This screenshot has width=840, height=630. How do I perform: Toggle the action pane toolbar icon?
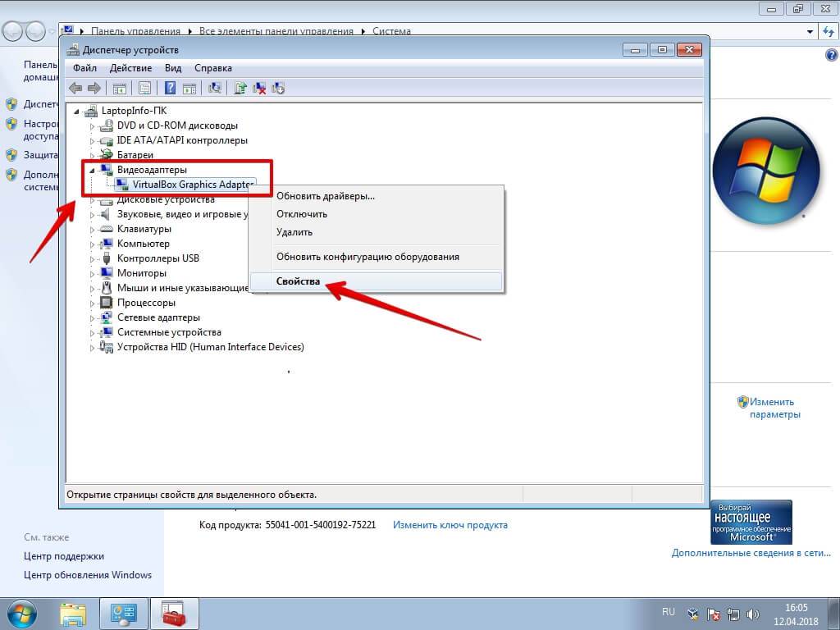tap(189, 89)
